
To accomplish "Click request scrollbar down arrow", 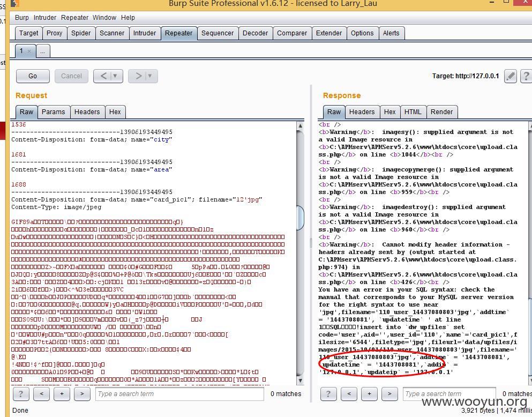I will [x=300, y=381].
